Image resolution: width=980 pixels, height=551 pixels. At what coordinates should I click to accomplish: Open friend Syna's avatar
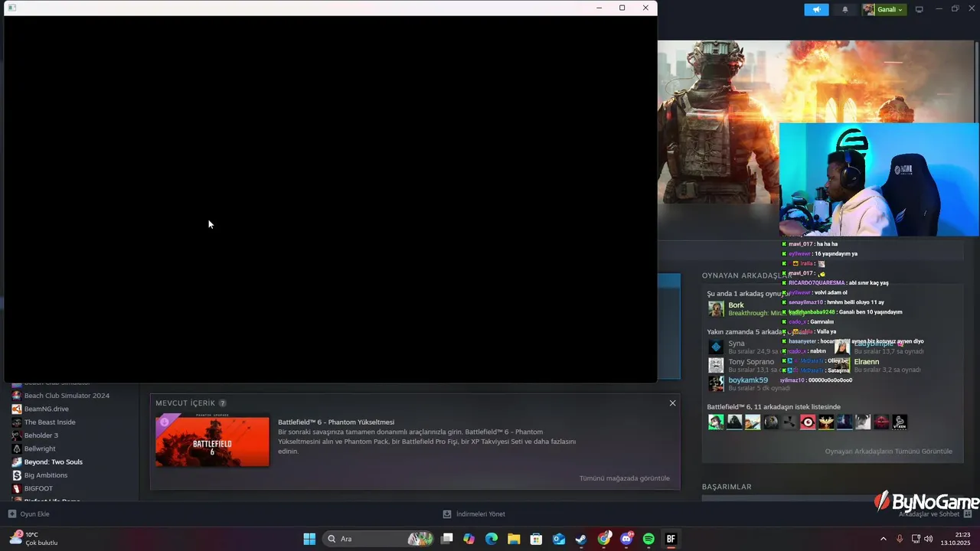pyautogui.click(x=716, y=347)
